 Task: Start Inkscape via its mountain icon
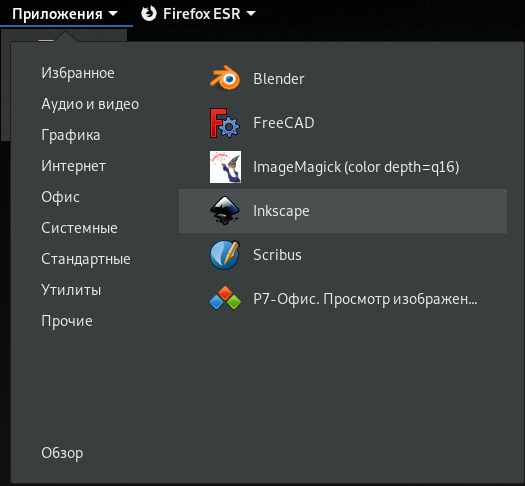coord(225,211)
